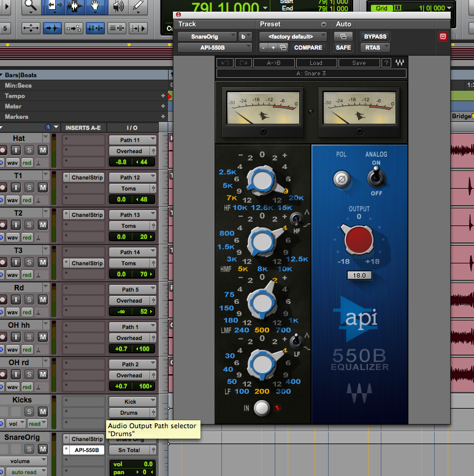Open ChanelStrip insert on T1 track
The image size is (474, 476).
87,178
